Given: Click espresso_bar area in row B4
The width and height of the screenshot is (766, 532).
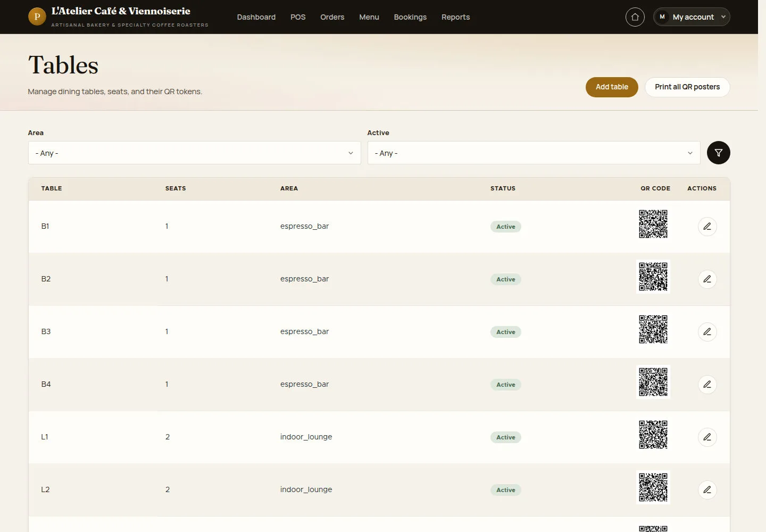Looking at the screenshot, I should tap(304, 384).
